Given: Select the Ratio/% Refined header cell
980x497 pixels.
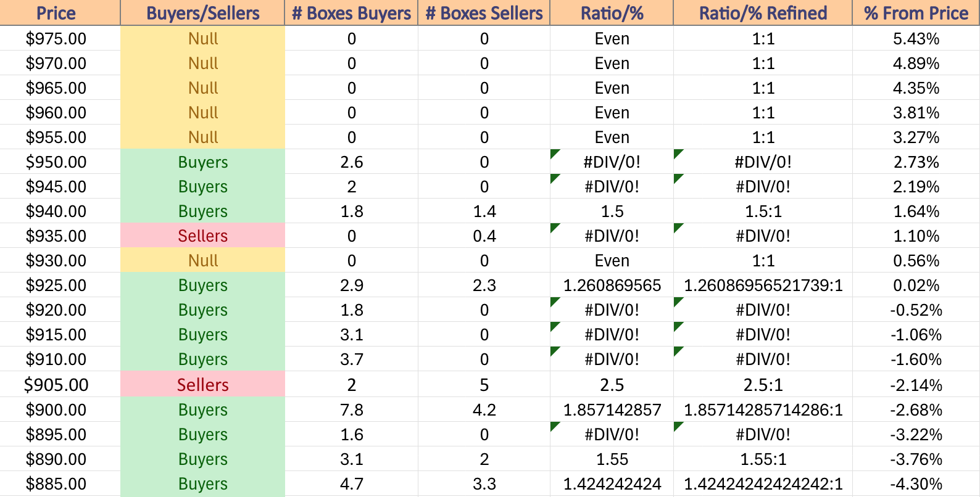Looking at the screenshot, I should 763,13.
